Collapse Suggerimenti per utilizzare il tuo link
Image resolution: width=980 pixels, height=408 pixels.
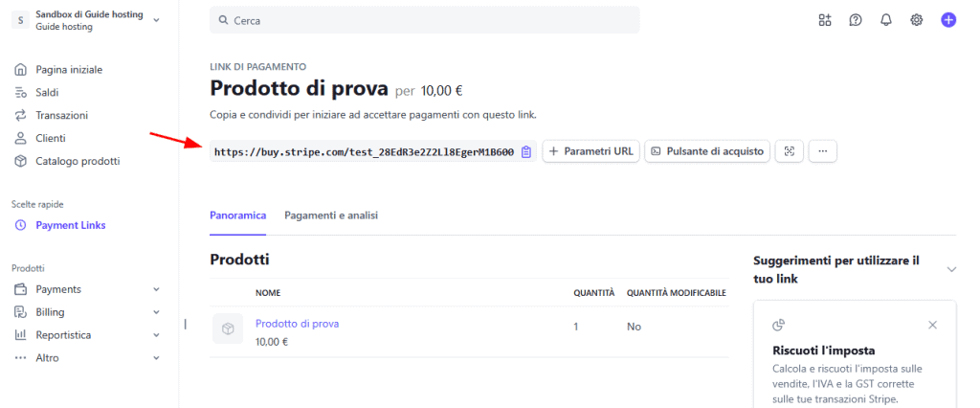point(951,269)
